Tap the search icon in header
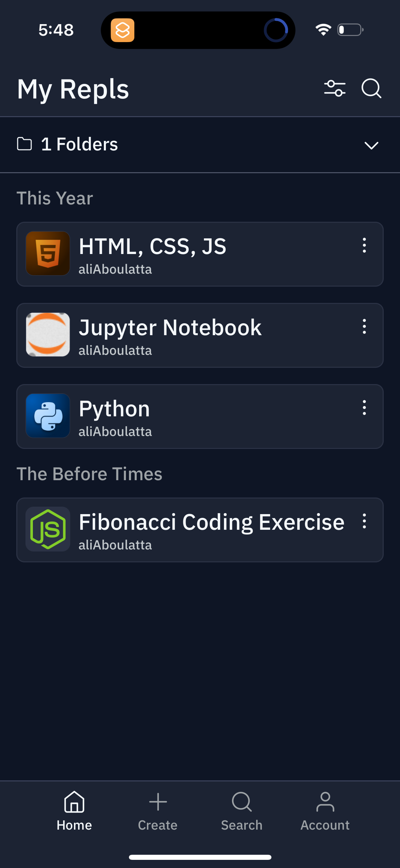Image resolution: width=400 pixels, height=868 pixels. tap(371, 89)
